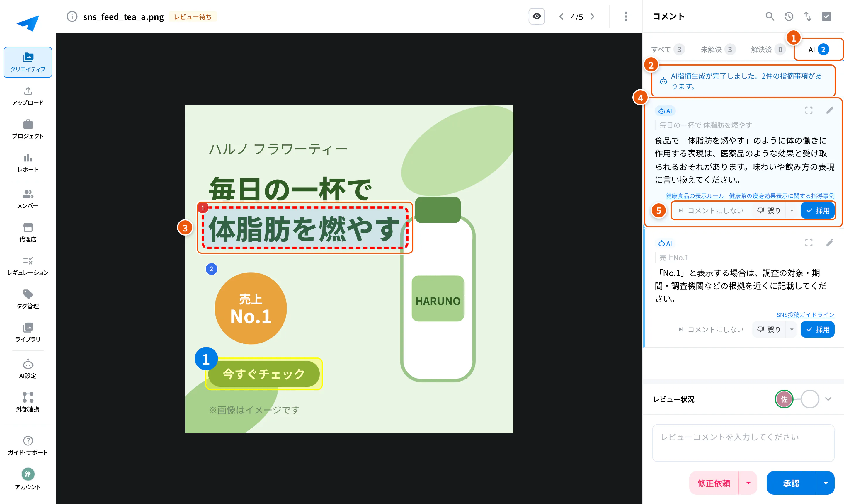Open the クリエイティブ sidebar section
Viewport: 844px width, 504px height.
click(x=28, y=62)
